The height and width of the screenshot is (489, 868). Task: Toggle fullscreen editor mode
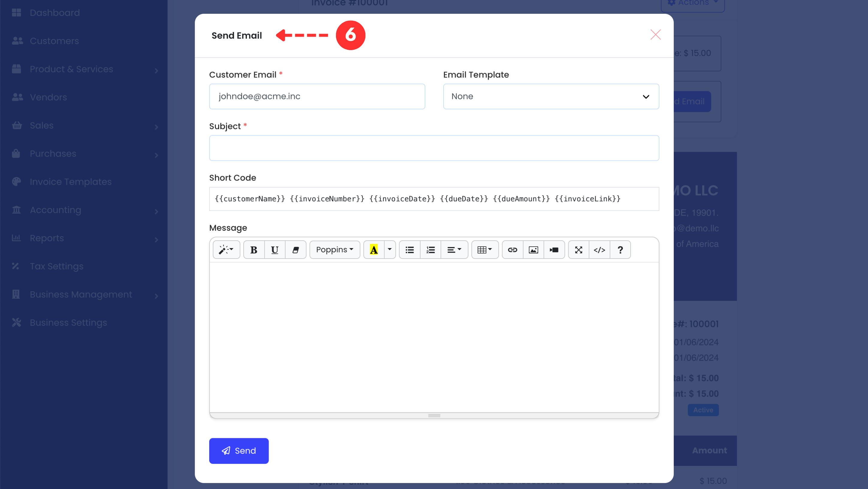coord(578,250)
